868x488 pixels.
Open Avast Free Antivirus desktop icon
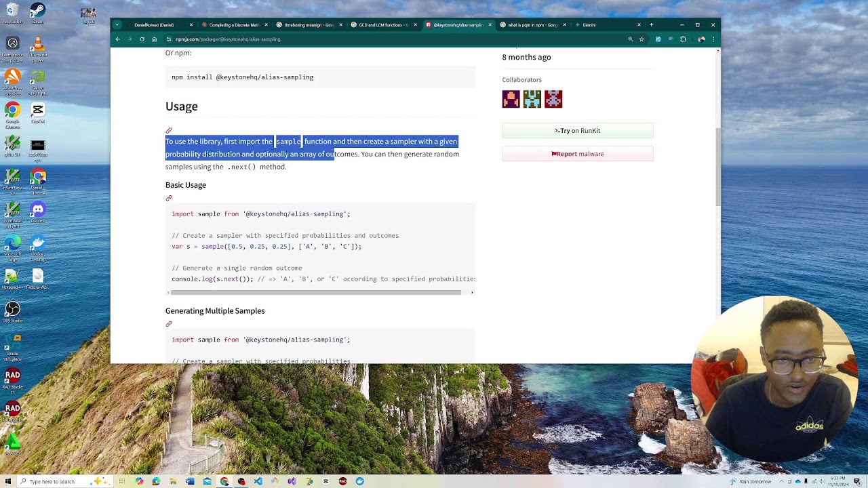pos(12,81)
